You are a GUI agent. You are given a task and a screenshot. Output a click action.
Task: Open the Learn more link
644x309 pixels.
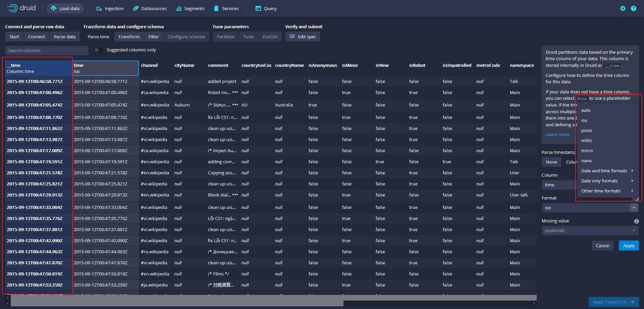[557, 134]
